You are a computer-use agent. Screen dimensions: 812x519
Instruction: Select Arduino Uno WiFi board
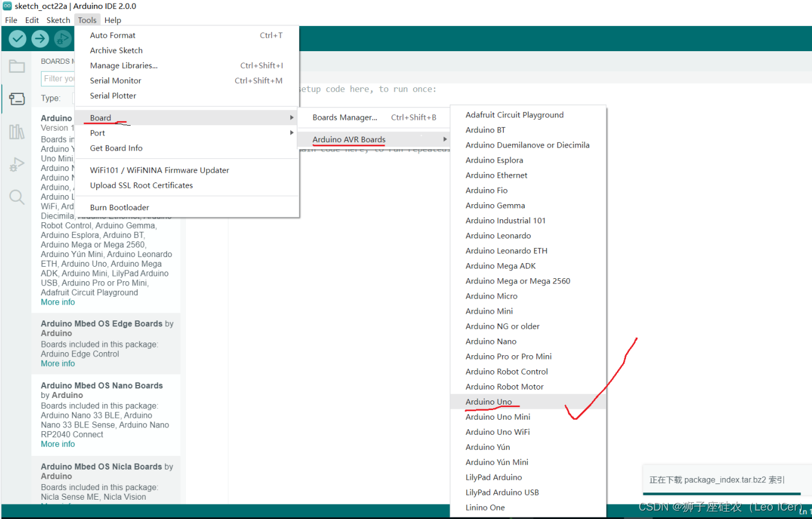(528, 432)
